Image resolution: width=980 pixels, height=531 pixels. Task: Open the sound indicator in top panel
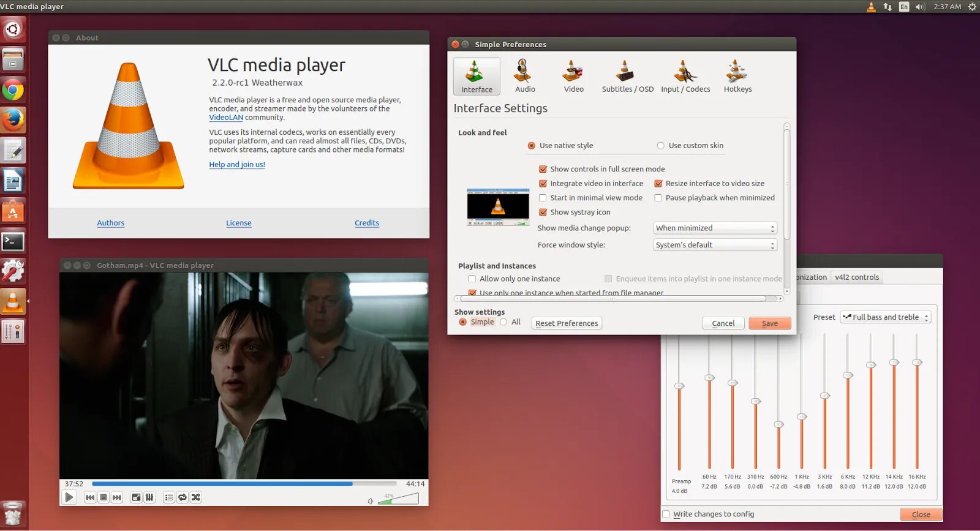point(920,7)
